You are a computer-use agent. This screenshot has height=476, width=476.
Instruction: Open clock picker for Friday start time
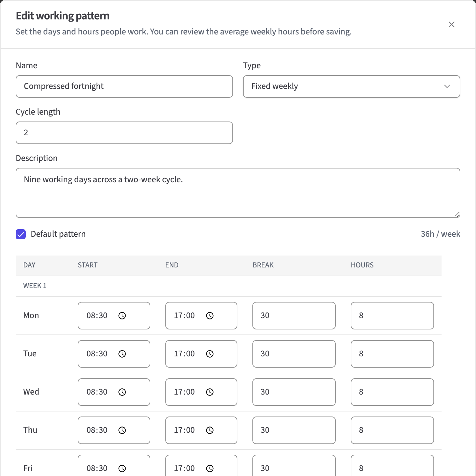[122, 468]
